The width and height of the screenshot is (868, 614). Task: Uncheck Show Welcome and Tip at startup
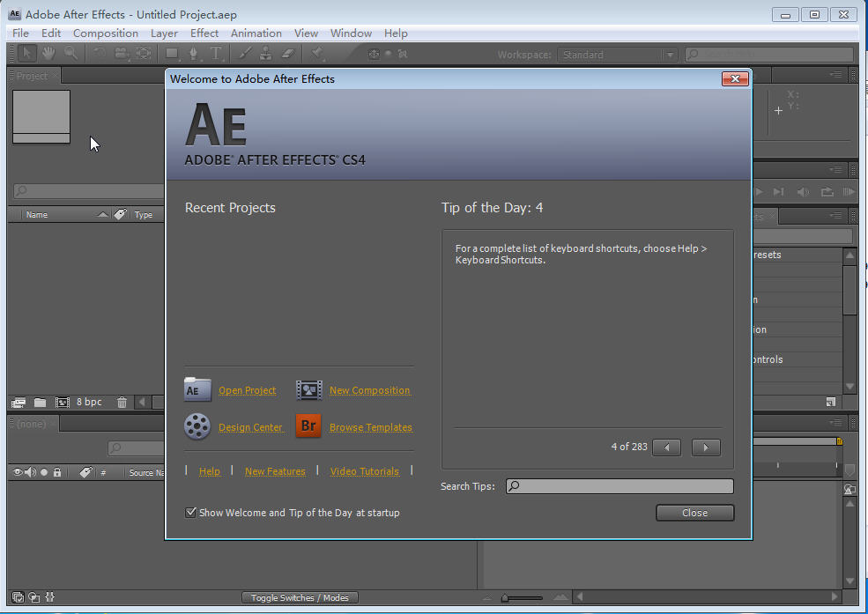[x=190, y=512]
